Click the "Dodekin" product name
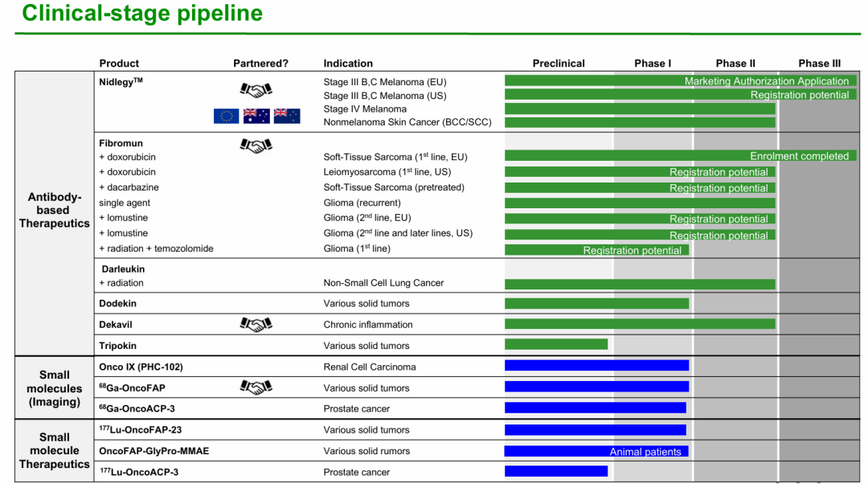Image resolution: width=868 pixels, height=484 pixels. pos(117,303)
